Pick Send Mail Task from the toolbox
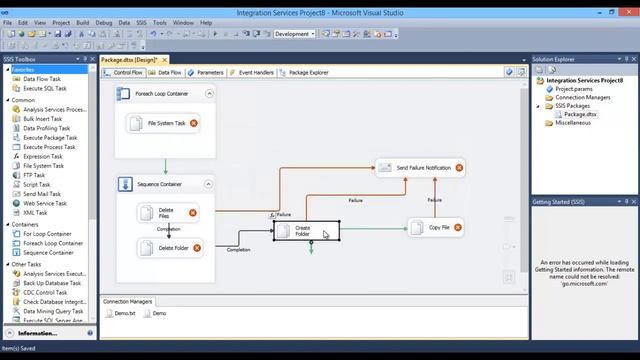Viewport: 640px width, 360px height. point(42,194)
